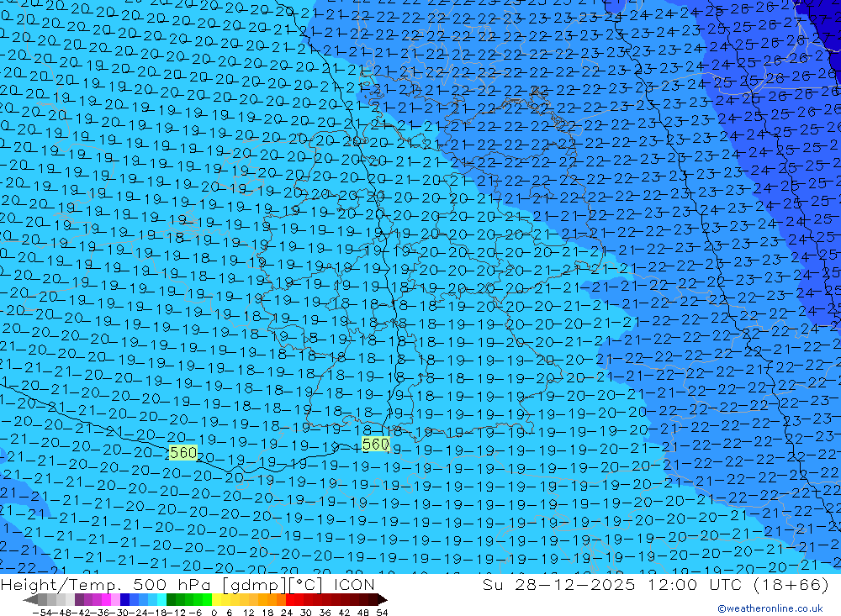The image size is (841, 616).
Task: Pick the yellow swatch at 0
Action: click(x=217, y=599)
